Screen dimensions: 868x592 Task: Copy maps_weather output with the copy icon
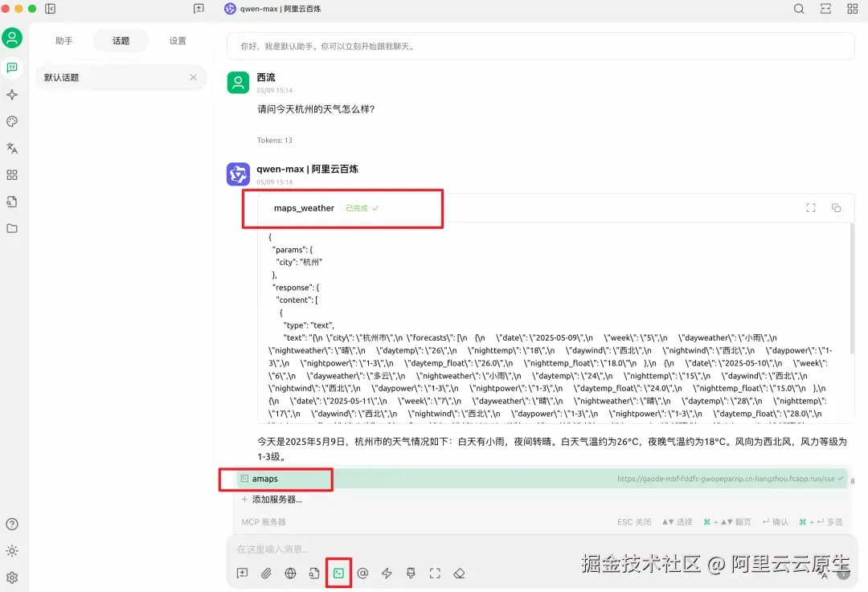point(836,207)
